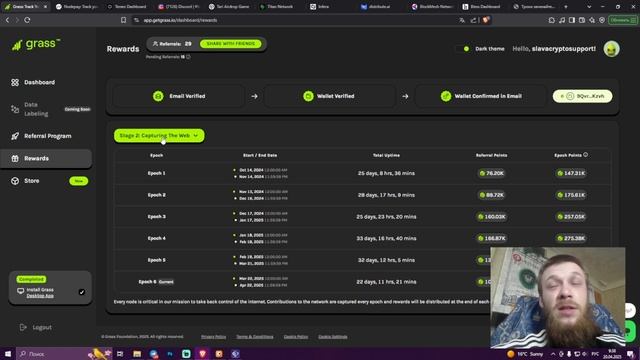Click the Referrals: 29 counter
Screen dimensions: 640x360
point(172,44)
